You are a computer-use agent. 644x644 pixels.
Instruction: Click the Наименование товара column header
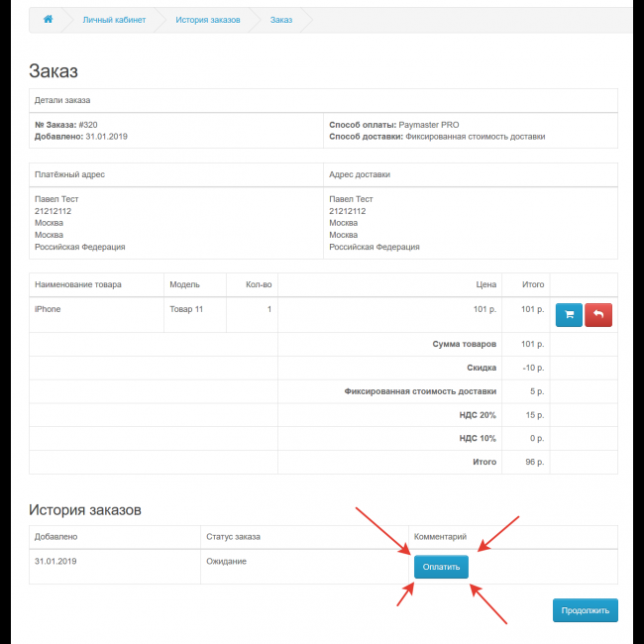[78, 284]
